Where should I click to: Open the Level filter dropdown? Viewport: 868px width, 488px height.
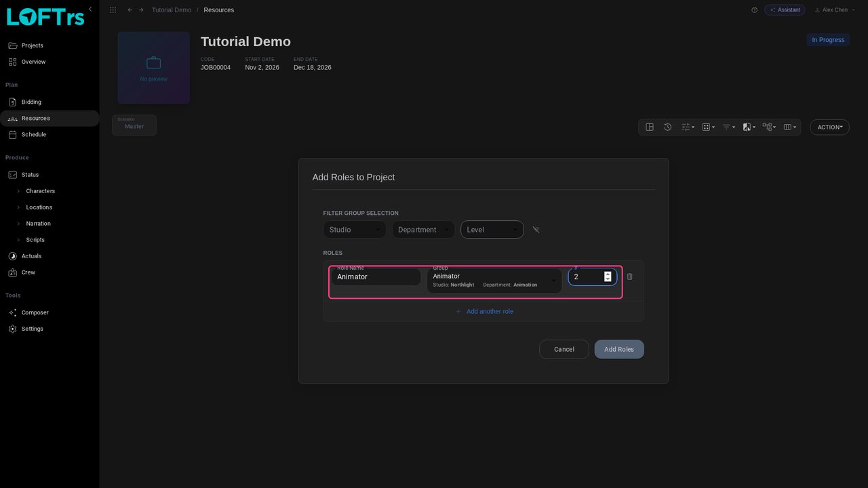492,230
